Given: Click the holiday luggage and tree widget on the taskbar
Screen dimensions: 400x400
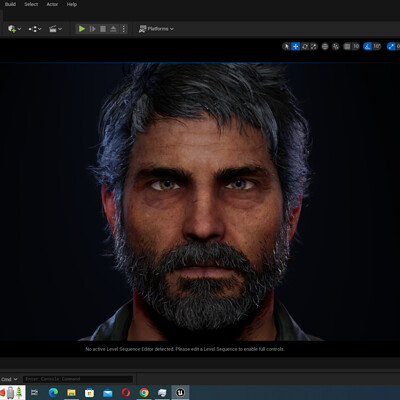Looking at the screenshot, I should point(13,393).
